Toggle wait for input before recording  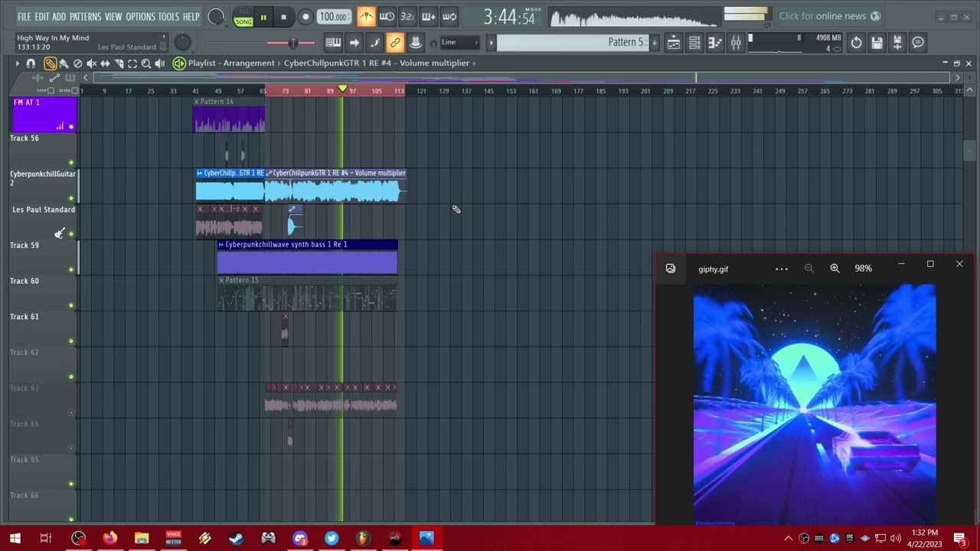[x=387, y=16]
